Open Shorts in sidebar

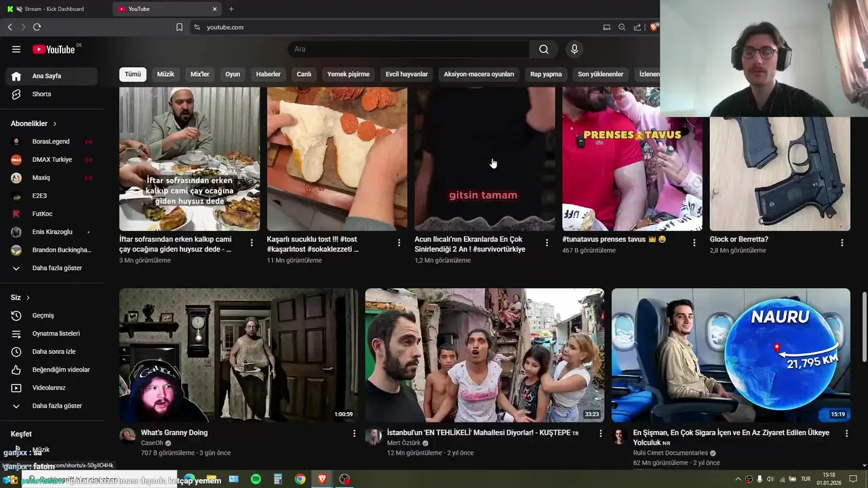(52, 94)
